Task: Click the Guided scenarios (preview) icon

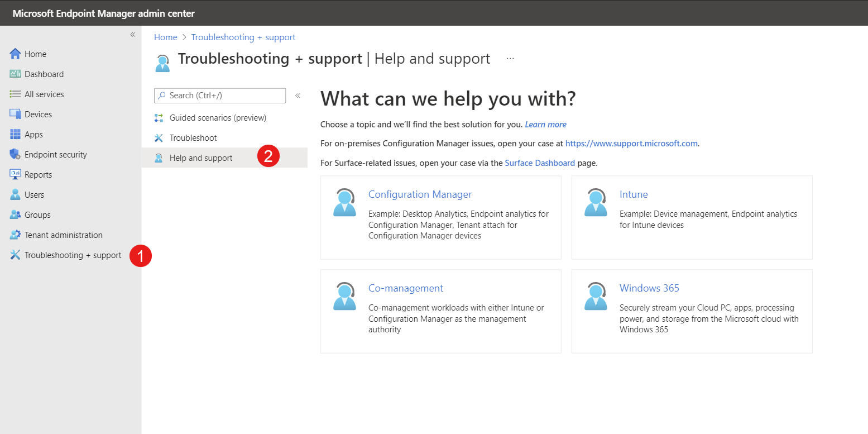Action: click(159, 118)
